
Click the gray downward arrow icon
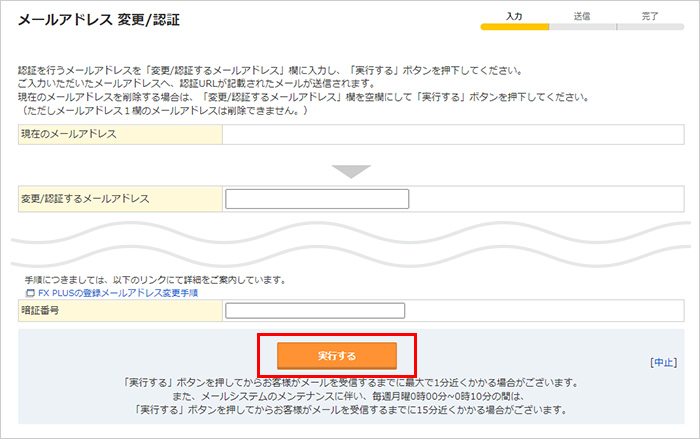coord(351,170)
